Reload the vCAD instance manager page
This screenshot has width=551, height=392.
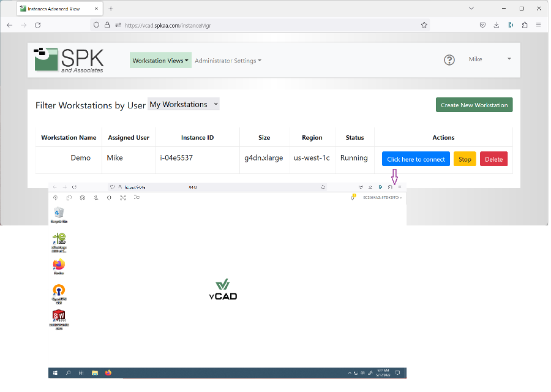(37, 25)
